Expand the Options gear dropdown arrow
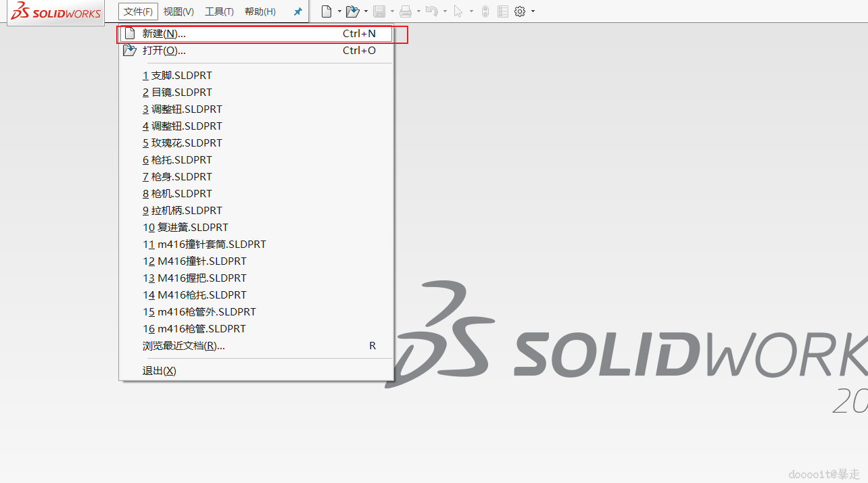 533,11
